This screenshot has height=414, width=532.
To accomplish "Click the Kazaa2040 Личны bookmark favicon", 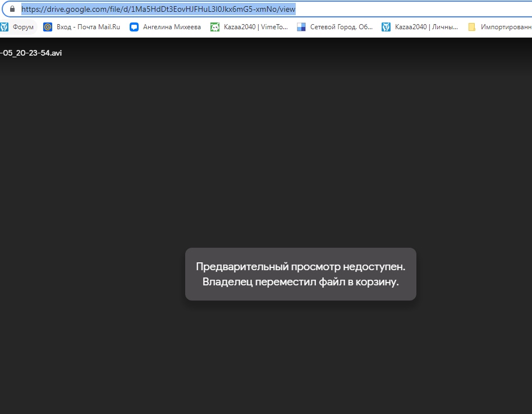I will coord(386,27).
